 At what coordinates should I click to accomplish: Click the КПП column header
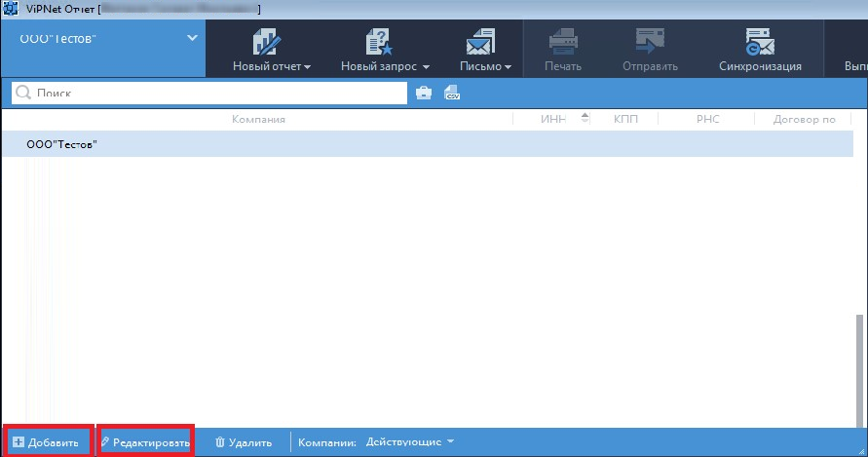tap(626, 119)
